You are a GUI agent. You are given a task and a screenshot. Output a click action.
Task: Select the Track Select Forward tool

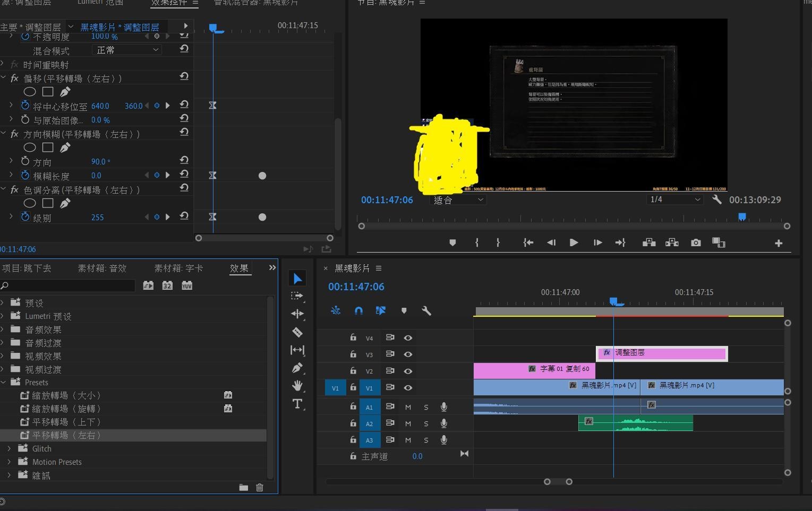coord(297,296)
